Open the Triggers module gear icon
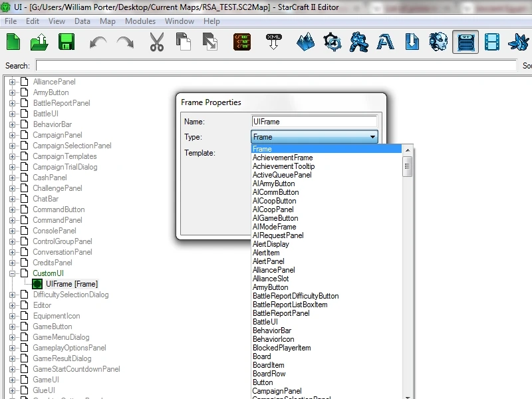The height and width of the screenshot is (399, 532). tap(332, 42)
